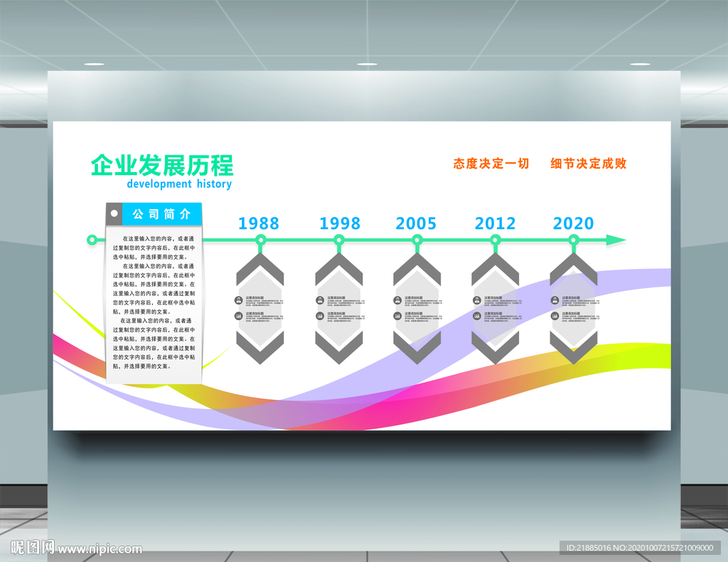Click the top 这里添加标题 heading in the 2005 card
This screenshot has width=728, height=562.
tap(414, 298)
